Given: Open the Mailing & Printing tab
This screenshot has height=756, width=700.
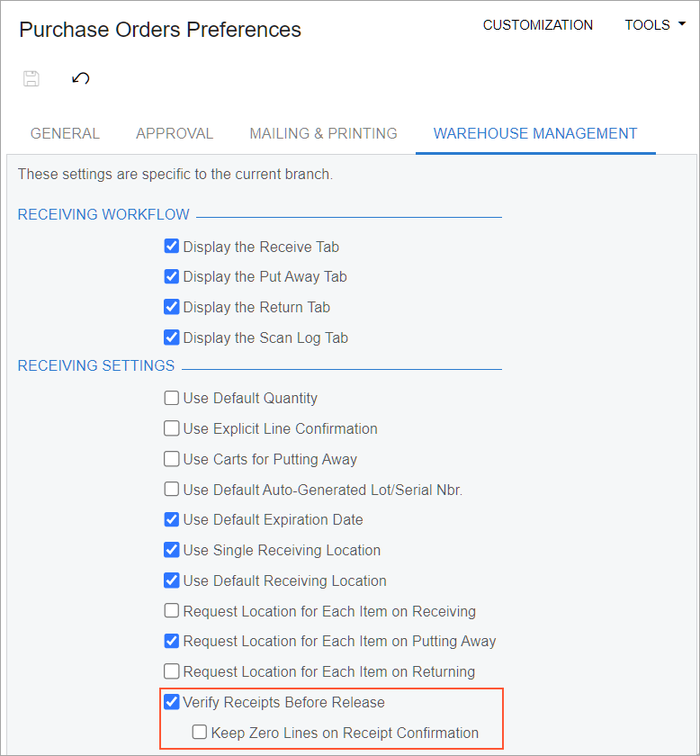Looking at the screenshot, I should click(323, 133).
